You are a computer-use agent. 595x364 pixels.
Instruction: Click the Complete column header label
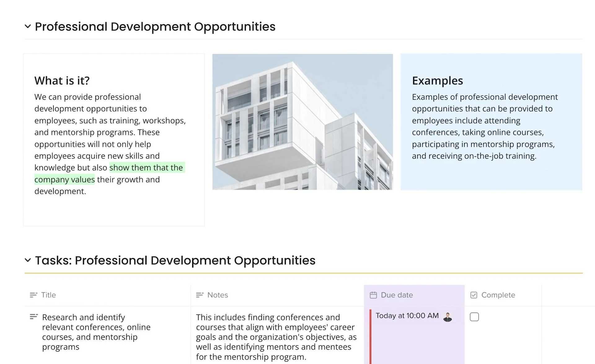point(498,295)
